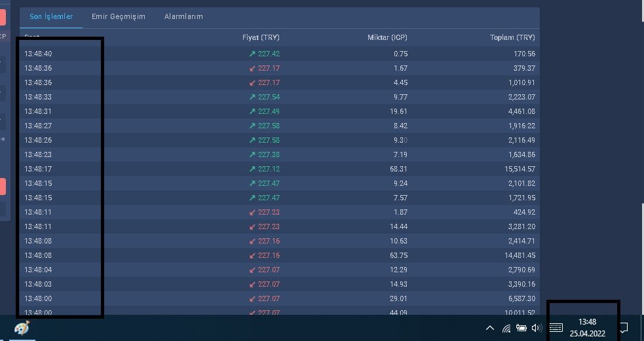Select the quantity value 63.75

[398, 255]
